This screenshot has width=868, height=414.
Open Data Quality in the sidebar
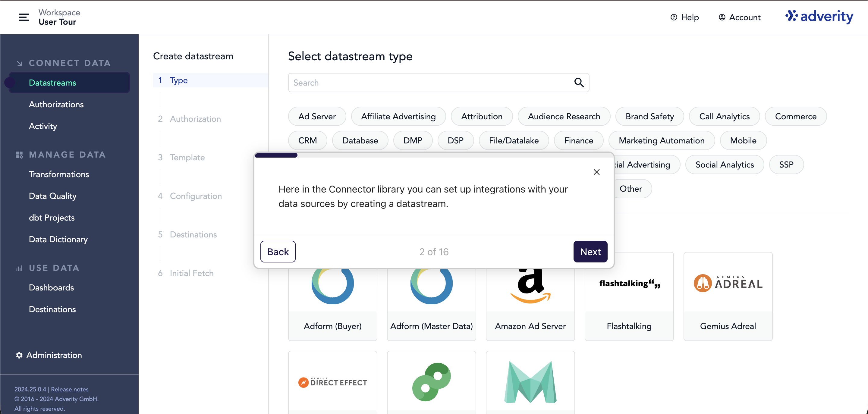click(52, 196)
